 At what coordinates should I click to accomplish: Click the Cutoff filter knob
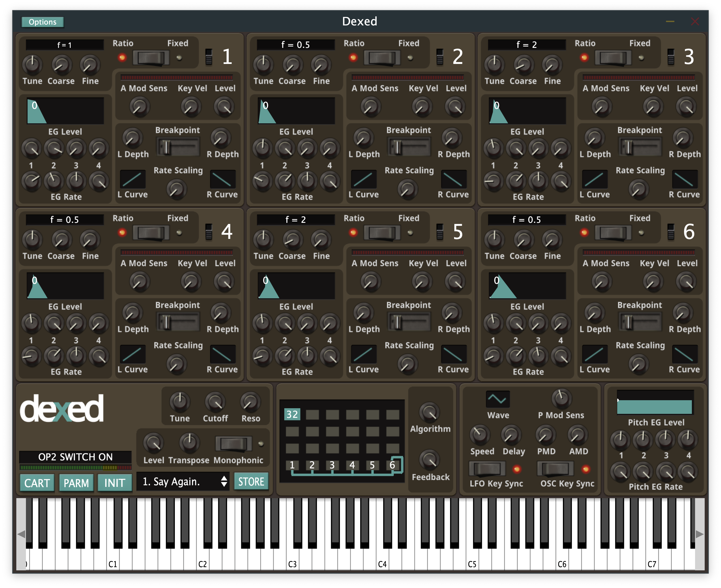tap(215, 402)
